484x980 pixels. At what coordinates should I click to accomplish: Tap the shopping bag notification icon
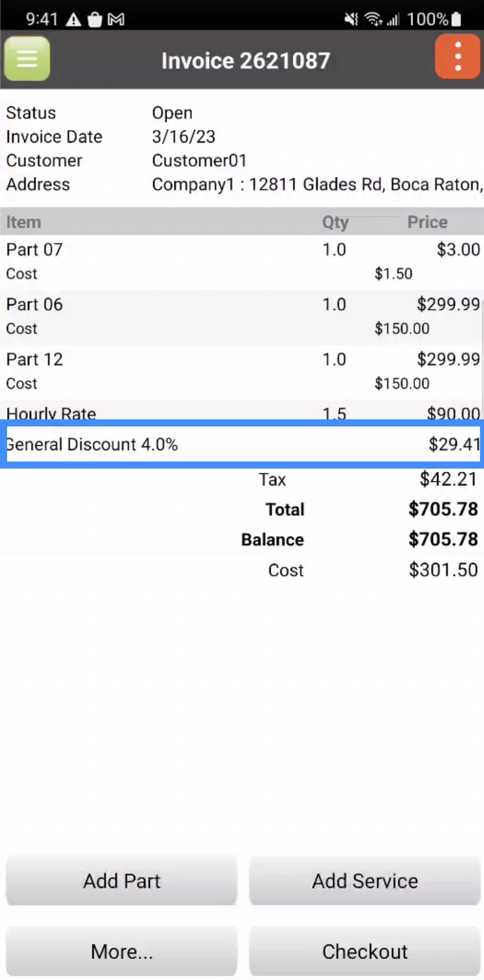(x=95, y=20)
